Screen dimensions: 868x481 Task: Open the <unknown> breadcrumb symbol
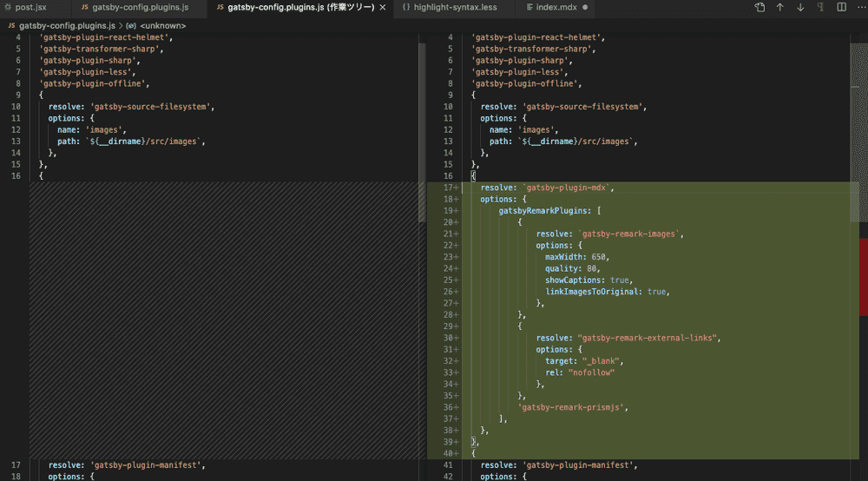[163, 25]
